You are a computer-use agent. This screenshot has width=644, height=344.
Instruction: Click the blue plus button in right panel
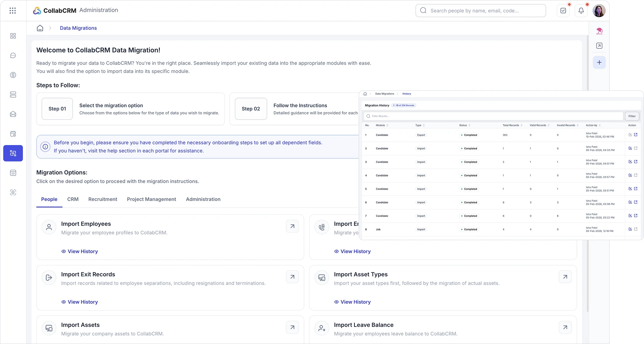coord(599,62)
